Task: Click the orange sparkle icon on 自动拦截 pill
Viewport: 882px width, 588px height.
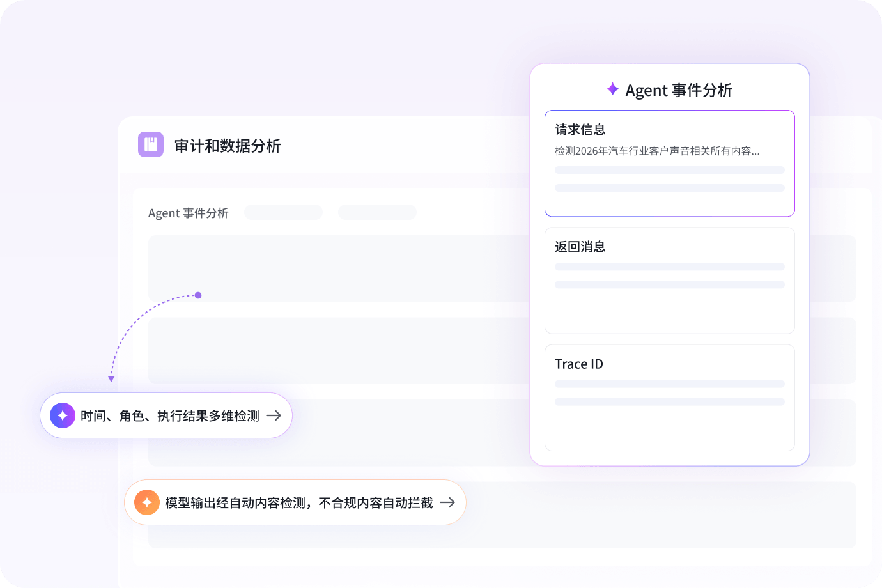Action: point(147,502)
